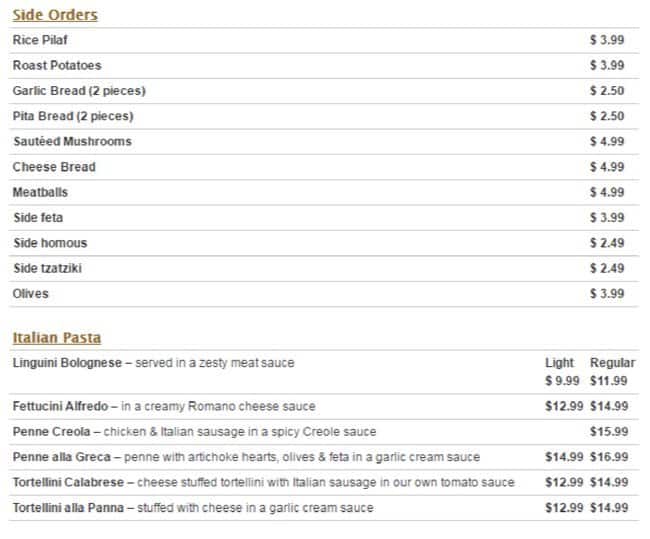Select the Meatballs side order
The width and height of the screenshot is (650, 539).
pyautogui.click(x=40, y=192)
